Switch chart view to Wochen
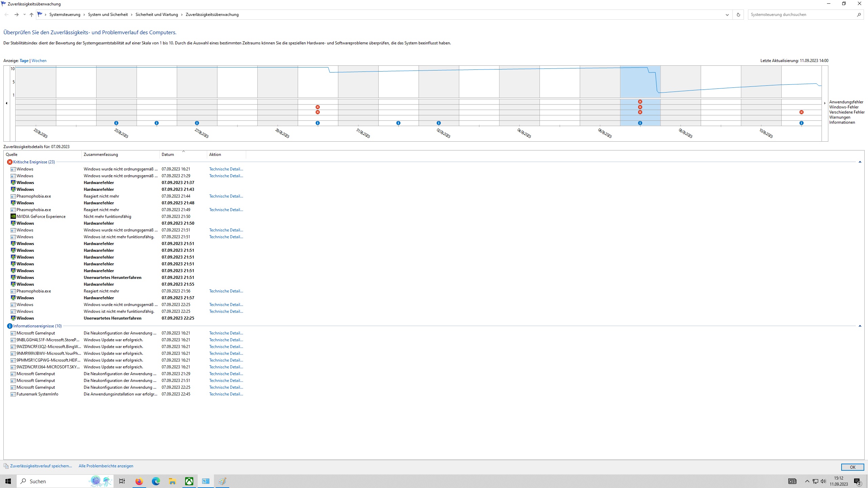The width and height of the screenshot is (868, 488). point(39,61)
